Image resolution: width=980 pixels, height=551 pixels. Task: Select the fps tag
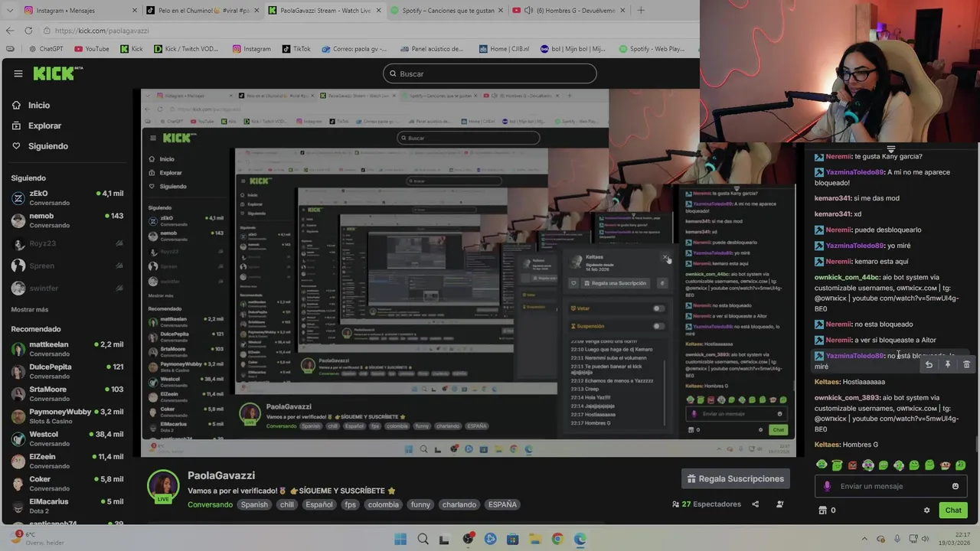(350, 504)
